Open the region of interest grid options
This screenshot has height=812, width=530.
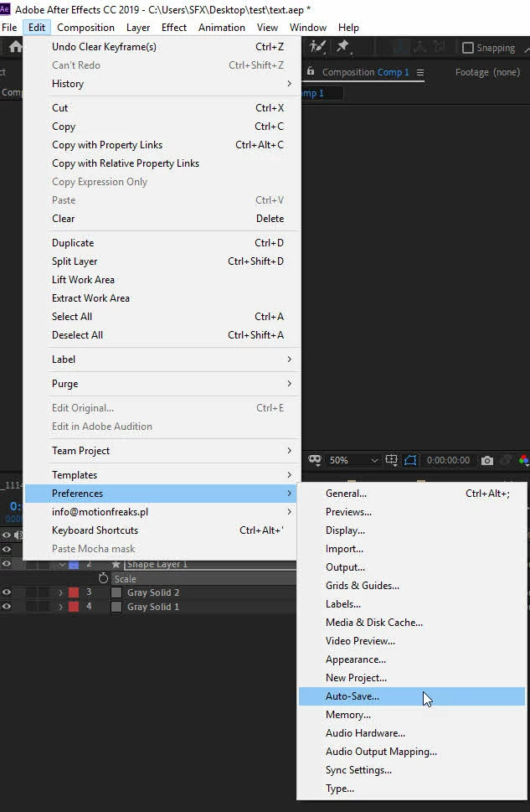tap(392, 460)
